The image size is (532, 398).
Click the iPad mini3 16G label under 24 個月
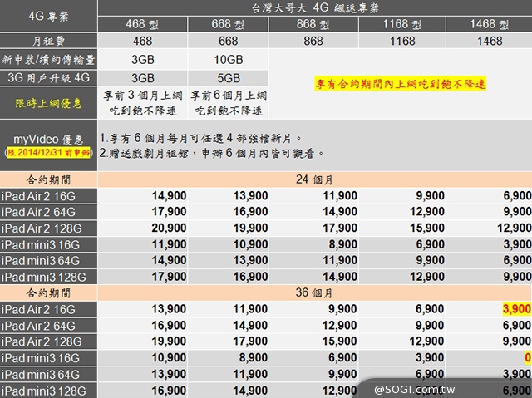coord(41,244)
